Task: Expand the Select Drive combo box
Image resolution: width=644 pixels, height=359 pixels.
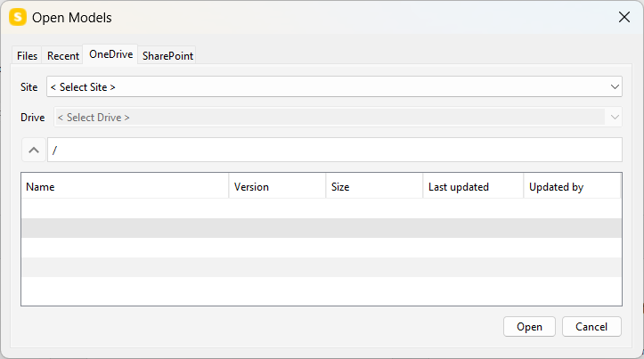Action: 338,117
